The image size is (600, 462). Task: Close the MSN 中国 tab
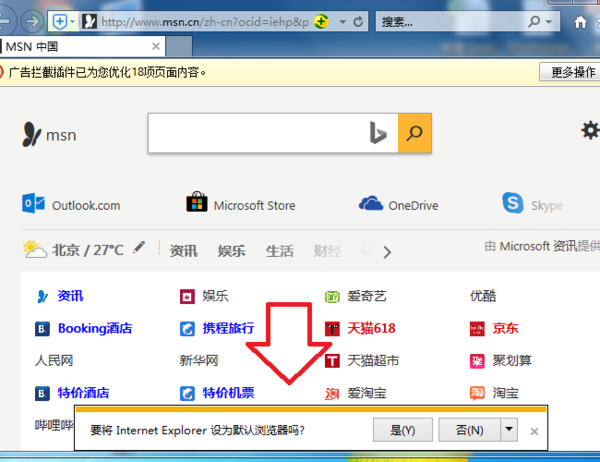156,46
